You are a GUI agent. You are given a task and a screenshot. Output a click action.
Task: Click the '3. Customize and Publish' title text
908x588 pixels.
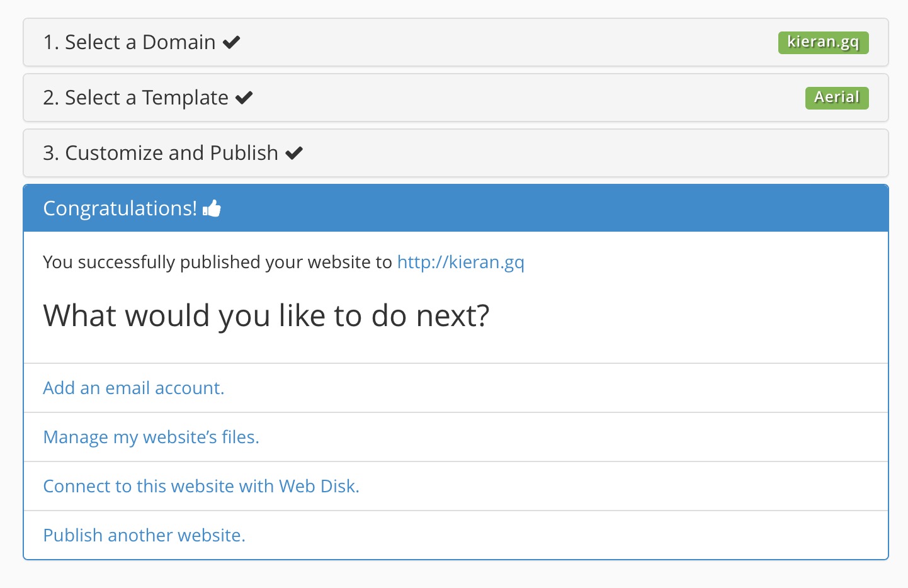pos(161,153)
